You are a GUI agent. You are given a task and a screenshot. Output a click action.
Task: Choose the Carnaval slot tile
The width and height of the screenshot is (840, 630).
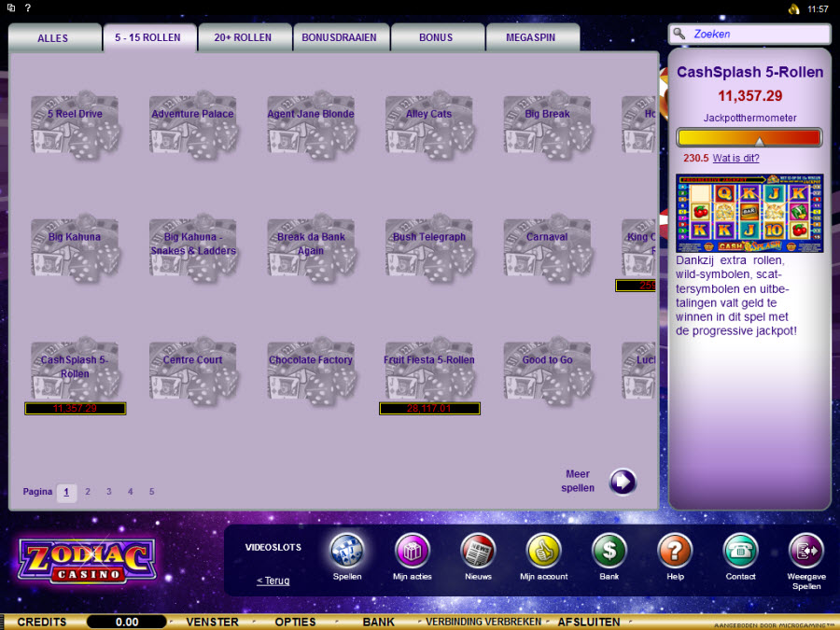pos(547,248)
